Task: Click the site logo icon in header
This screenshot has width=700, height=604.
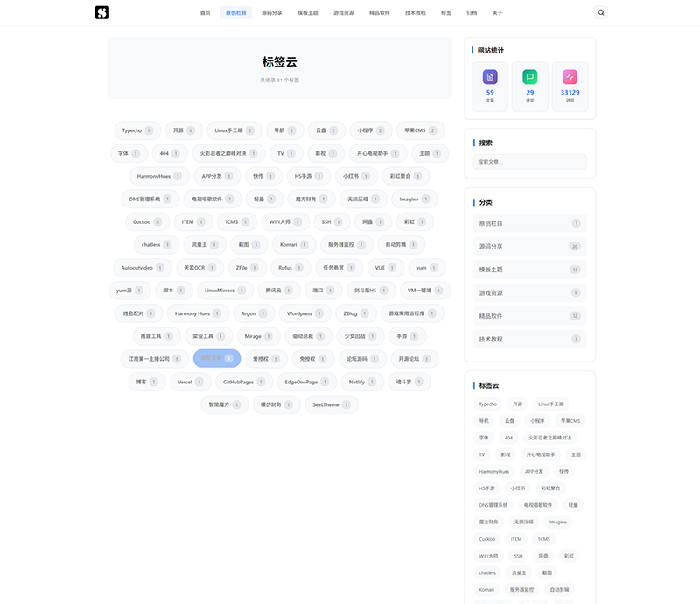Action: pos(102,12)
